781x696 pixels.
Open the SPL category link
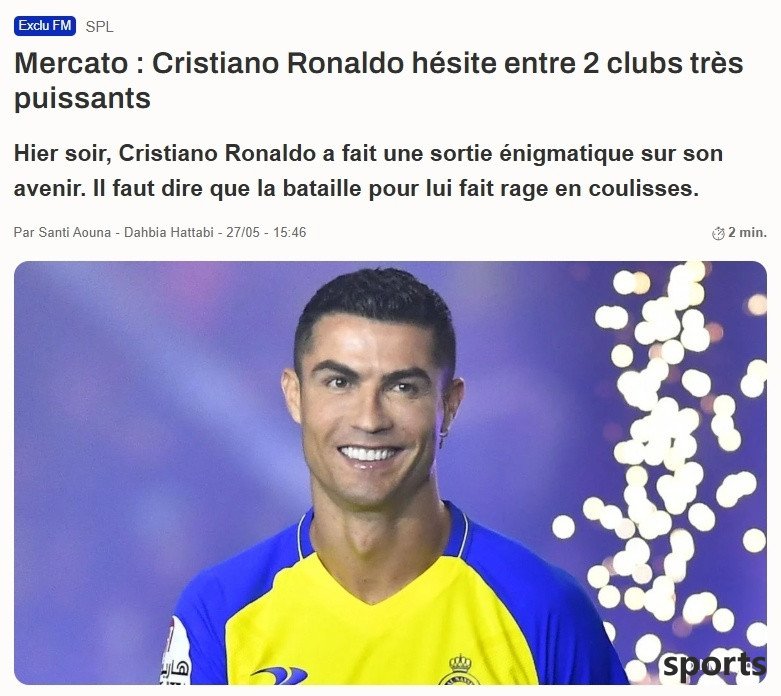pos(99,27)
